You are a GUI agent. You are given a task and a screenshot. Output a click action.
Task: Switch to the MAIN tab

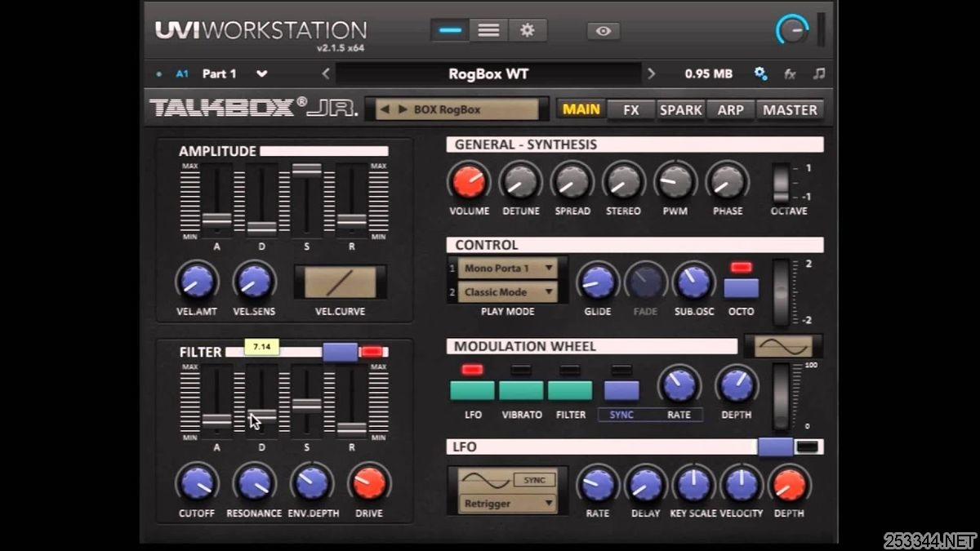click(x=581, y=109)
